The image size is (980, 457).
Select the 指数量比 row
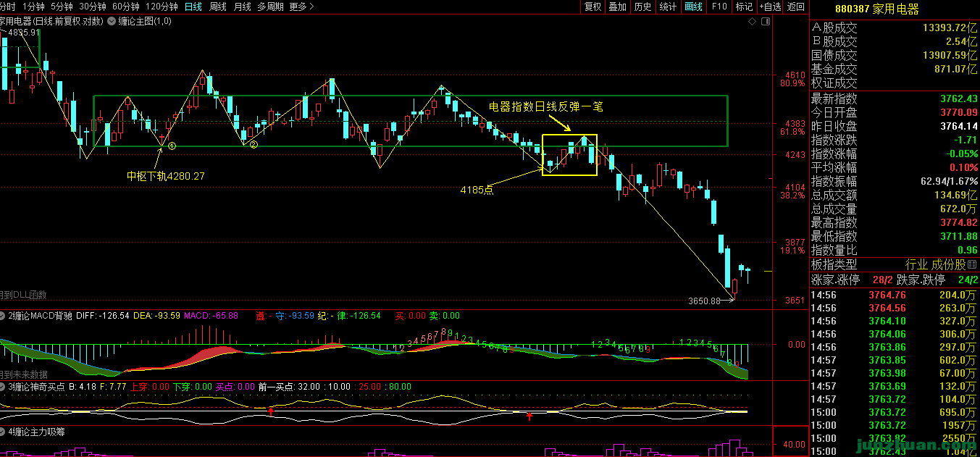[895, 250]
